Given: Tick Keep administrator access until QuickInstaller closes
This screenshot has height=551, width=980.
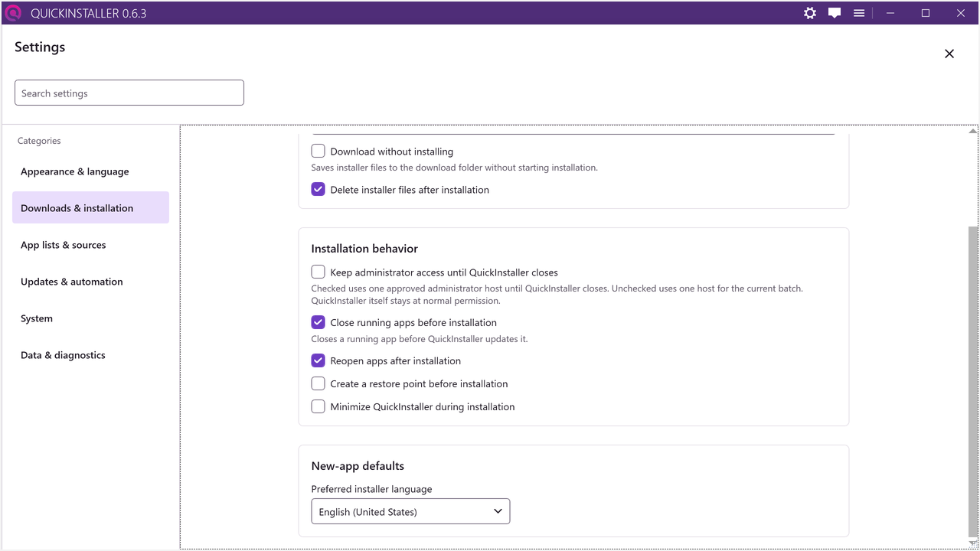Looking at the screenshot, I should 318,272.
